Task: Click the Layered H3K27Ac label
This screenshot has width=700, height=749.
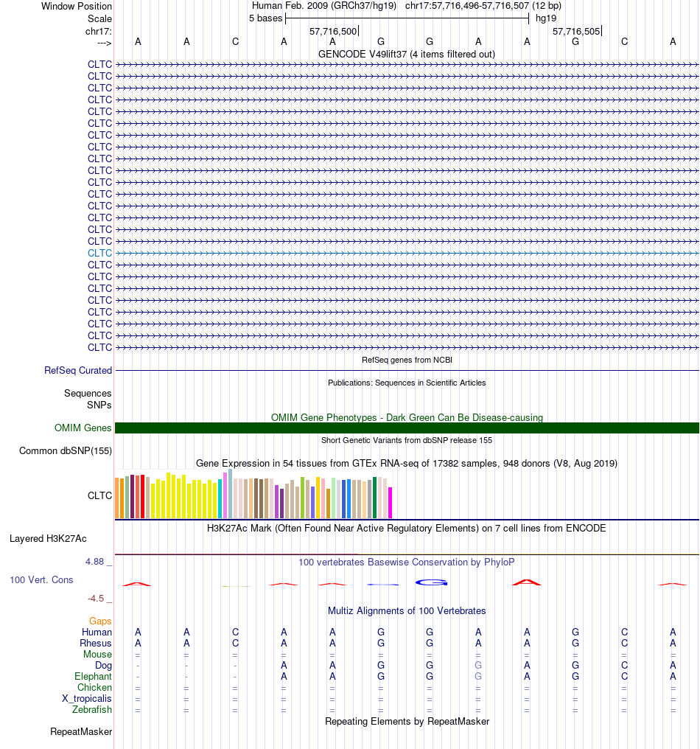Action: click(x=48, y=538)
